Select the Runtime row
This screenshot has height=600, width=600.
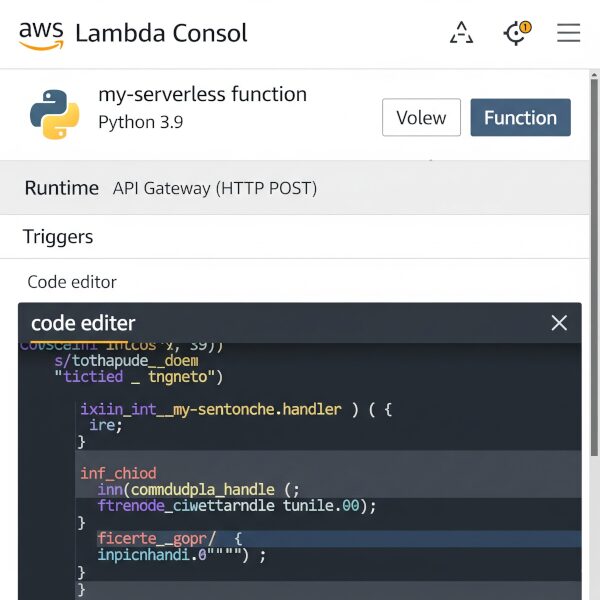pos(295,188)
